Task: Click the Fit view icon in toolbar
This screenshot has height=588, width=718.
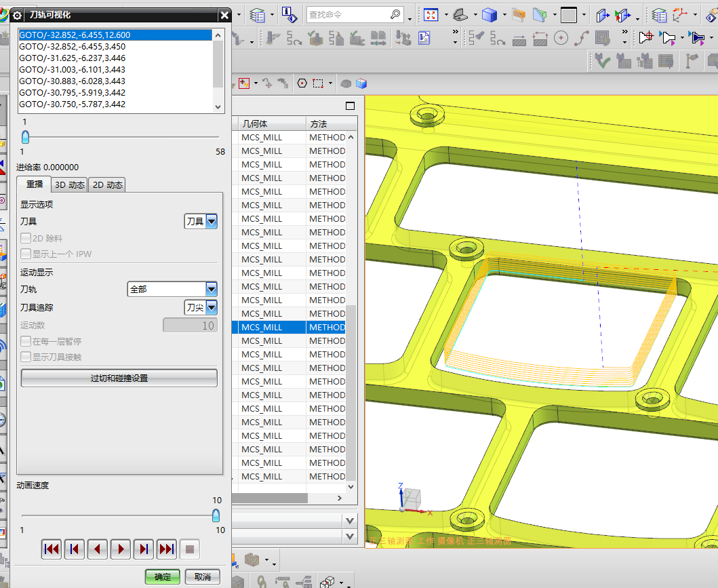Action: [431, 14]
